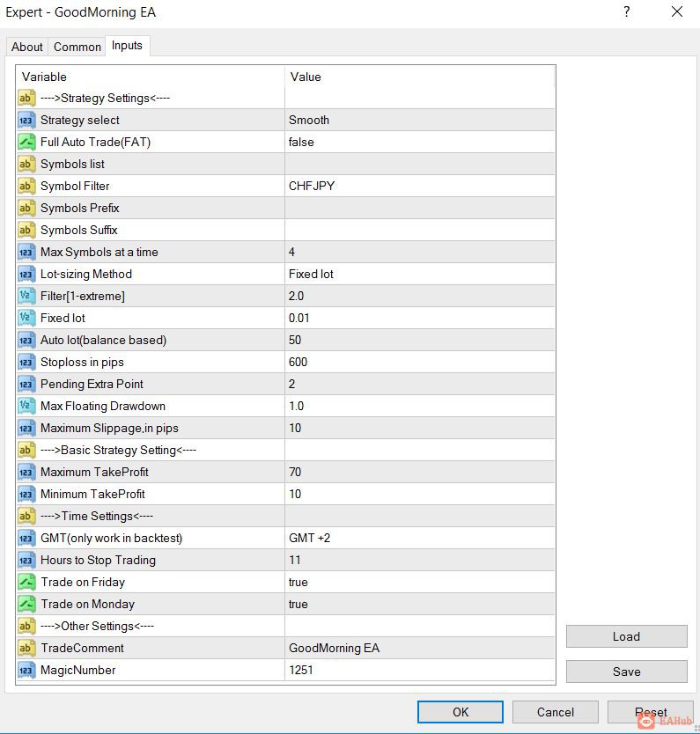
Task: Open the Strategy select Smooth value list
Action: pyautogui.click(x=419, y=120)
